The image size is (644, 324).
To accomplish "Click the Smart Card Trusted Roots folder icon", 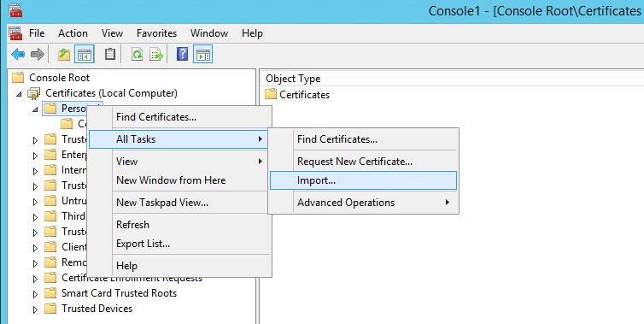I will point(50,293).
